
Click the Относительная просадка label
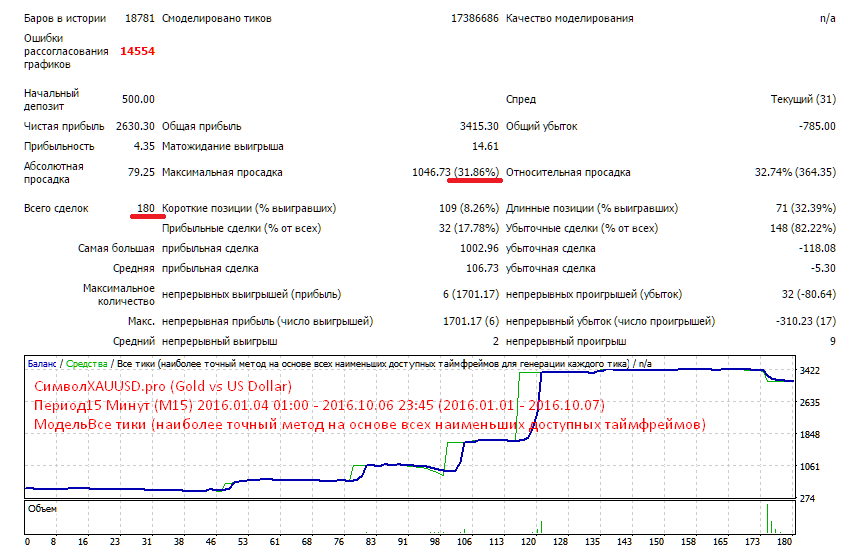pos(568,172)
